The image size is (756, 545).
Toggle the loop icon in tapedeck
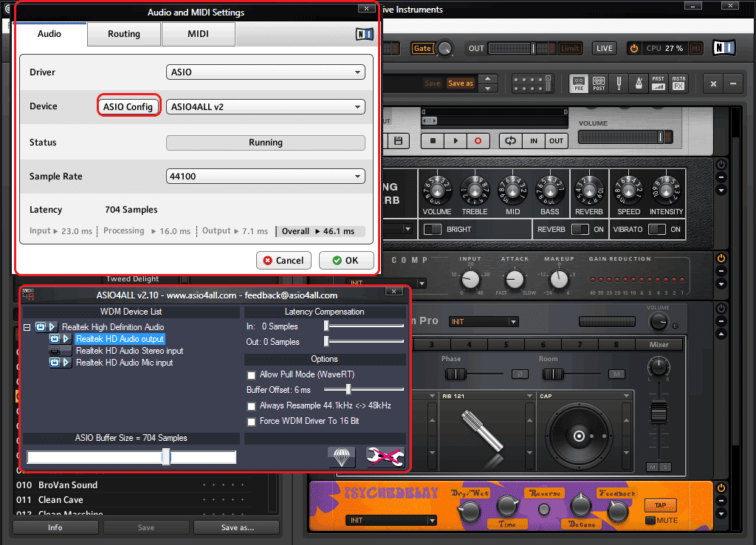click(511, 141)
